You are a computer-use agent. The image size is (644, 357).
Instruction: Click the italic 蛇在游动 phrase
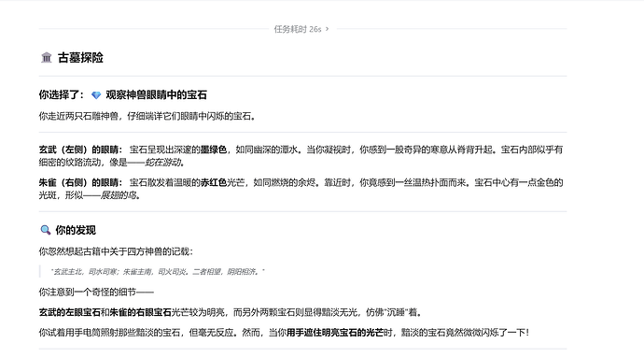(x=162, y=162)
